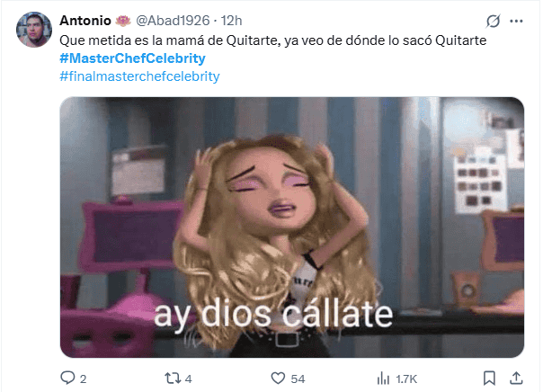Toggle the heart like icon

click(x=278, y=379)
